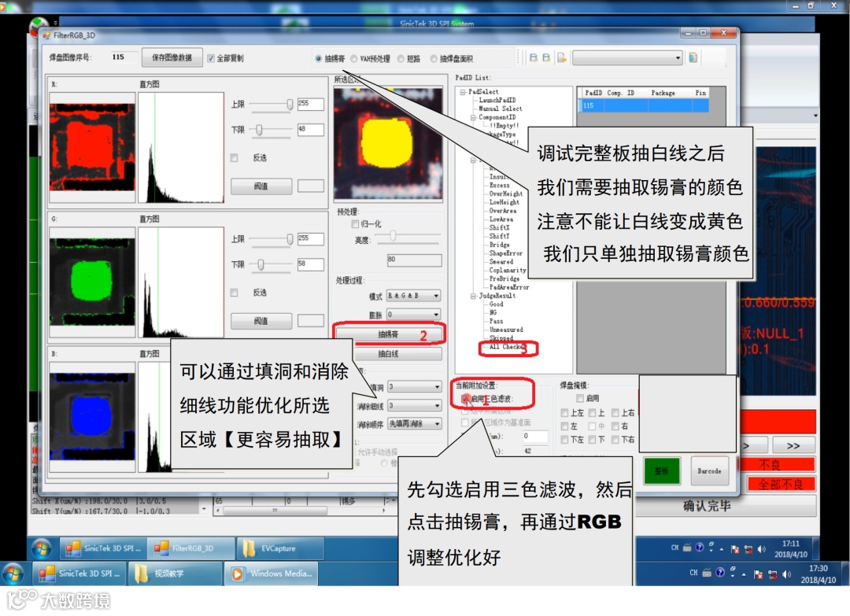Open FilterRGB_3D in inner taskbar
Screen dimensions: 850x616
coord(191,548)
